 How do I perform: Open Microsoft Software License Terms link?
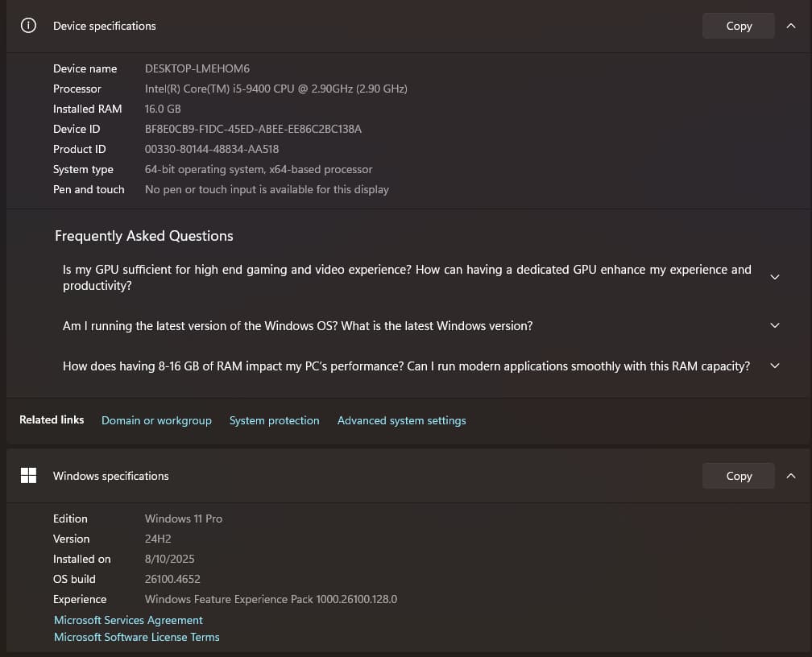click(x=137, y=637)
